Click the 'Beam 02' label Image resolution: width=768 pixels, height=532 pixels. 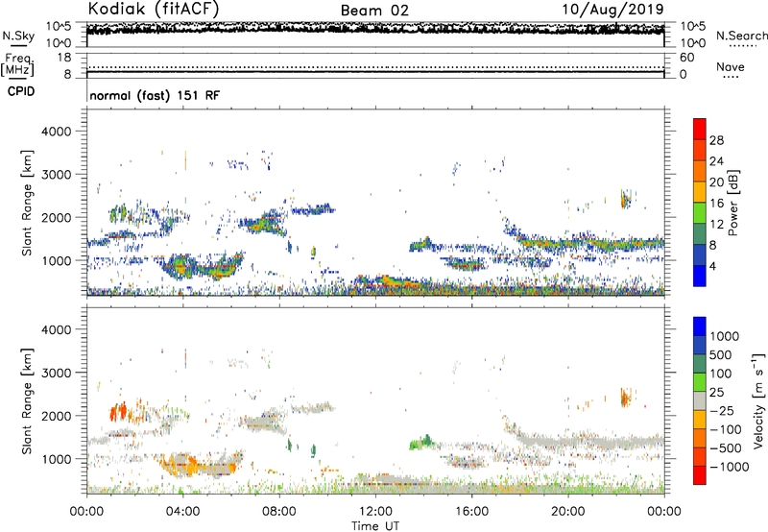tap(374, 11)
